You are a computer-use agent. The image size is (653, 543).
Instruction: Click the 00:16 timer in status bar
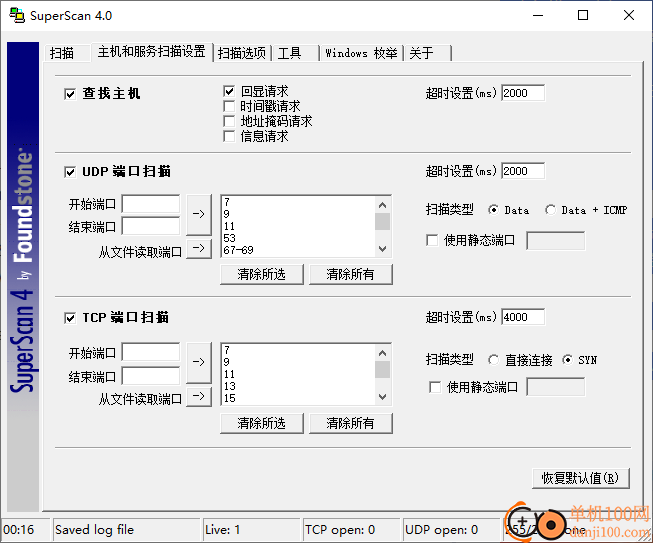click(x=19, y=530)
